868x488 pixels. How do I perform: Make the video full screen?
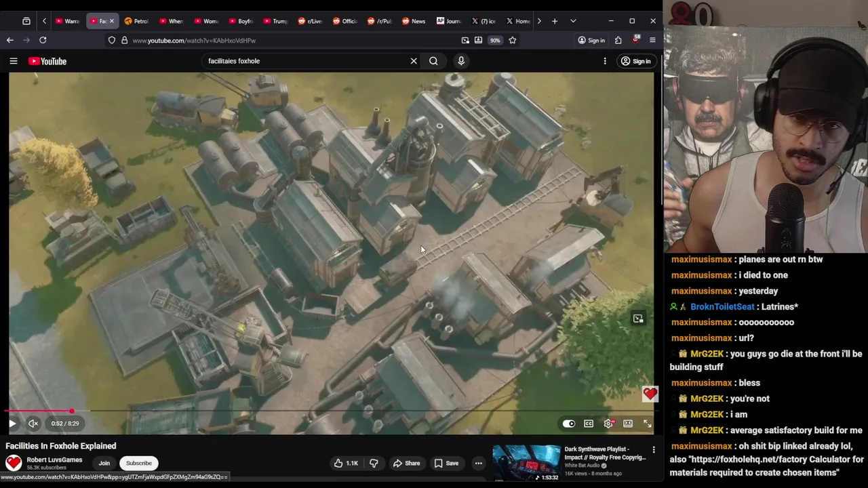647,424
